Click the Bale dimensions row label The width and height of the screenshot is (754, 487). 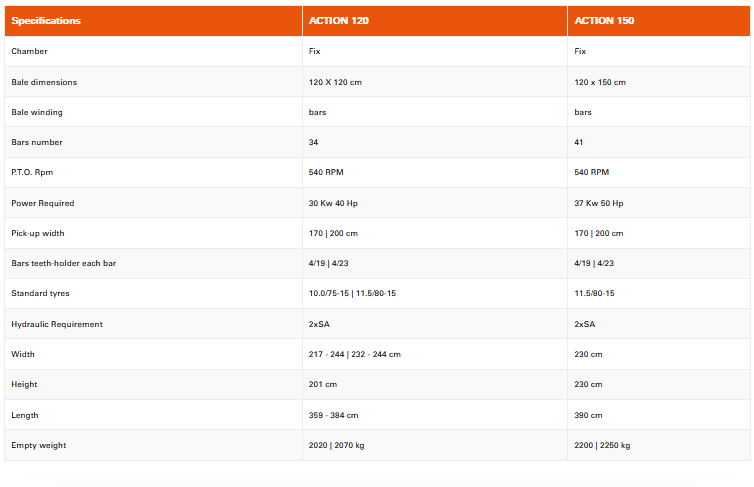click(x=44, y=82)
